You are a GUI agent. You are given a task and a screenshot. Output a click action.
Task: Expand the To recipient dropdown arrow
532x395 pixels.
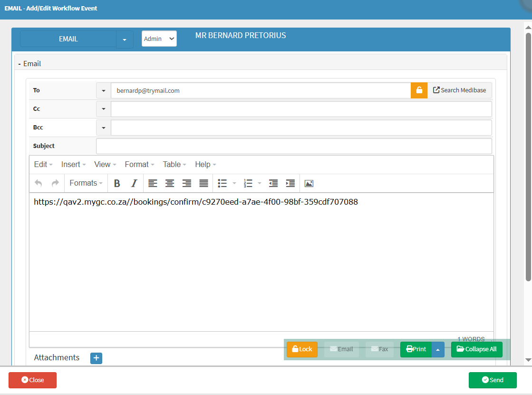pos(104,90)
